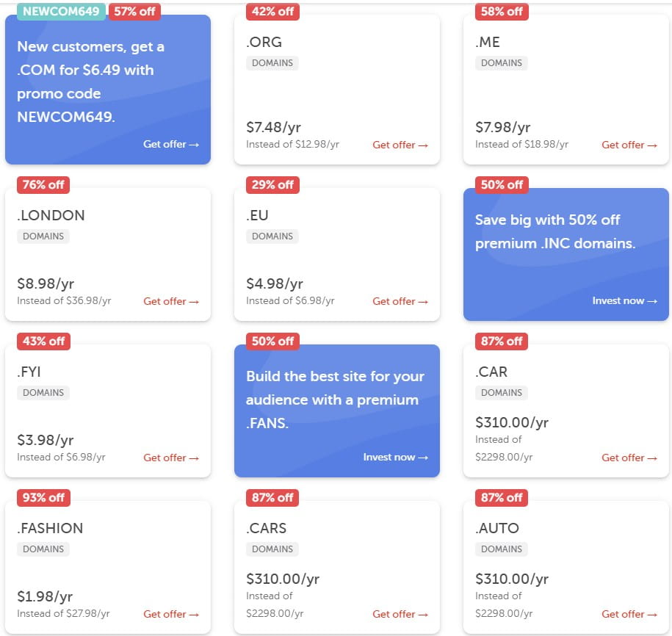Click Invest now on the .FANS card

[x=395, y=458]
